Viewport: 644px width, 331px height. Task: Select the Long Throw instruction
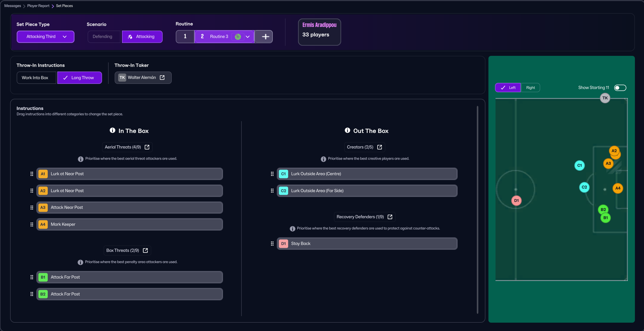click(80, 78)
